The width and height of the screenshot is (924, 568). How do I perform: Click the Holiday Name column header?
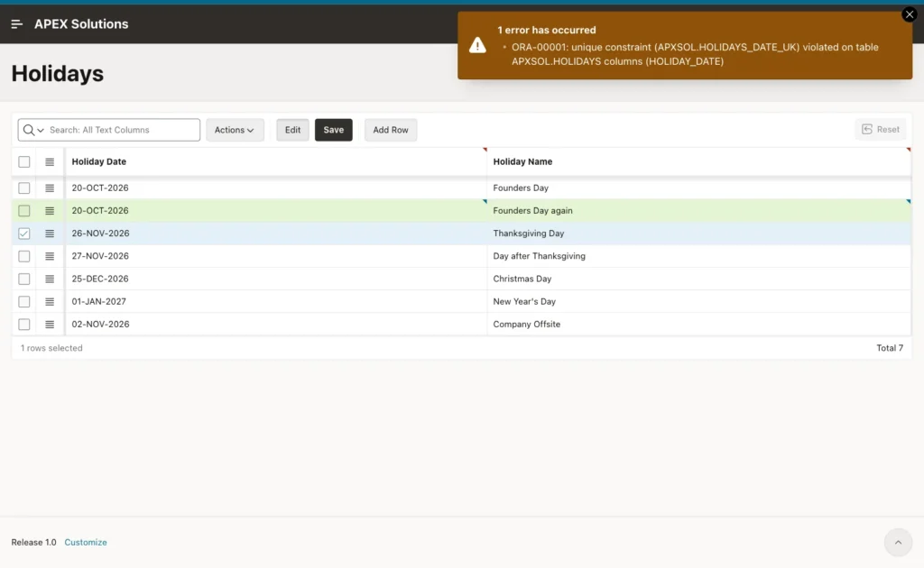tap(522, 162)
